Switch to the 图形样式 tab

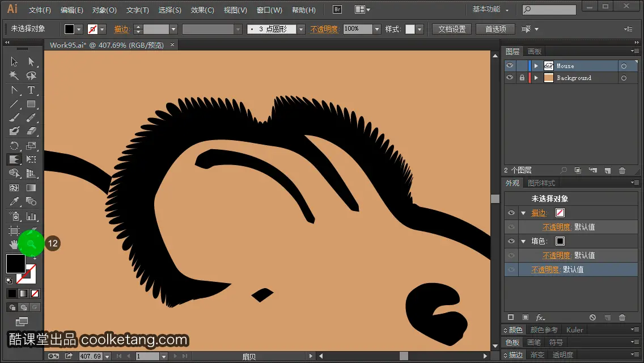(541, 183)
